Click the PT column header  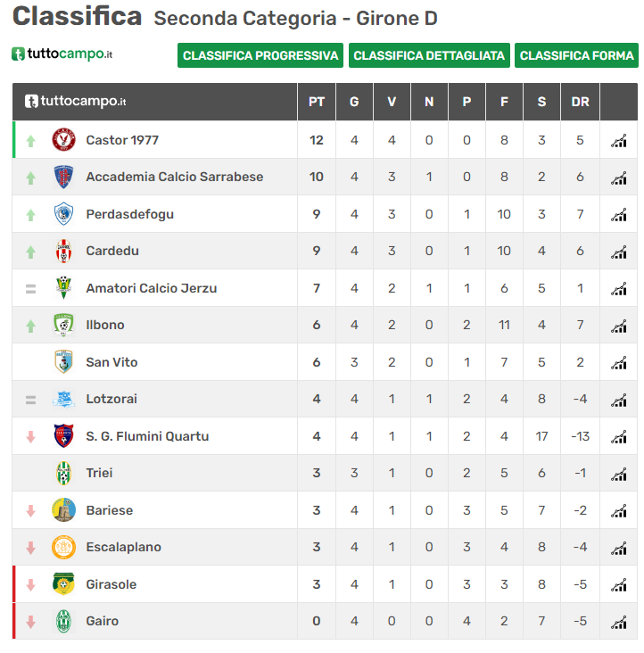click(x=317, y=102)
